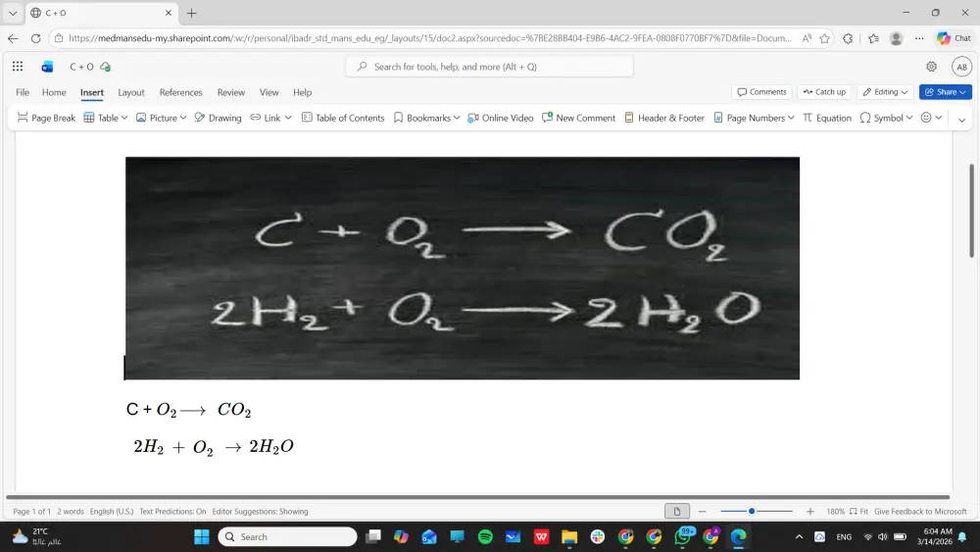Open the AB account avatar

coord(961,67)
